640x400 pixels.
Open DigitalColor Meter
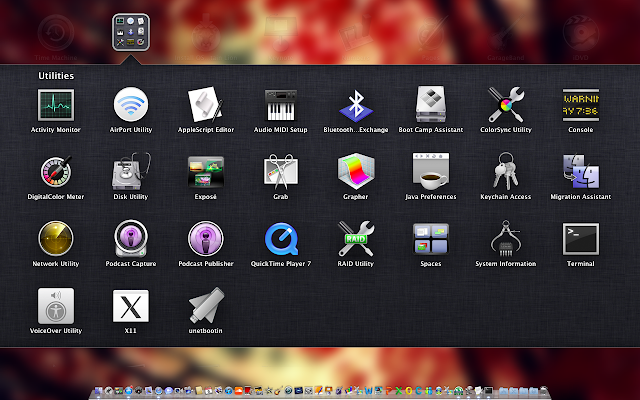(56, 171)
